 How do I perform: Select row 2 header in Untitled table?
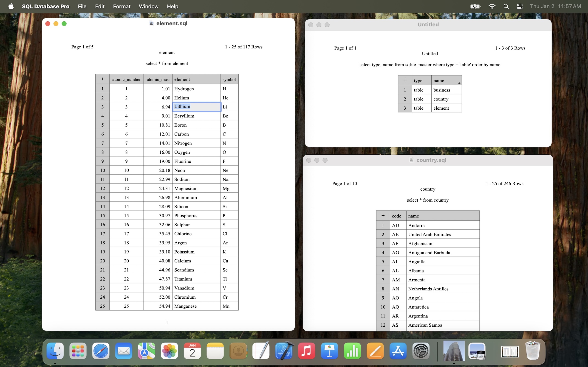pos(405,99)
